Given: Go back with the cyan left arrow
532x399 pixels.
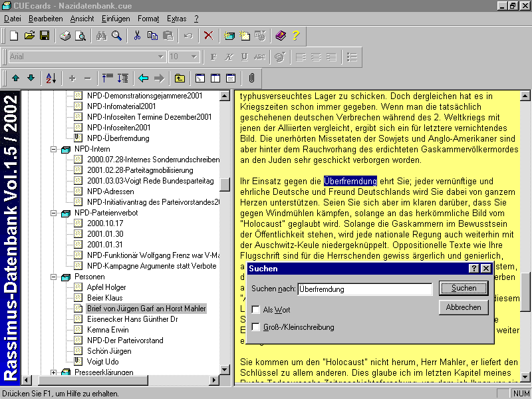Looking at the screenshot, I should click(144, 78).
